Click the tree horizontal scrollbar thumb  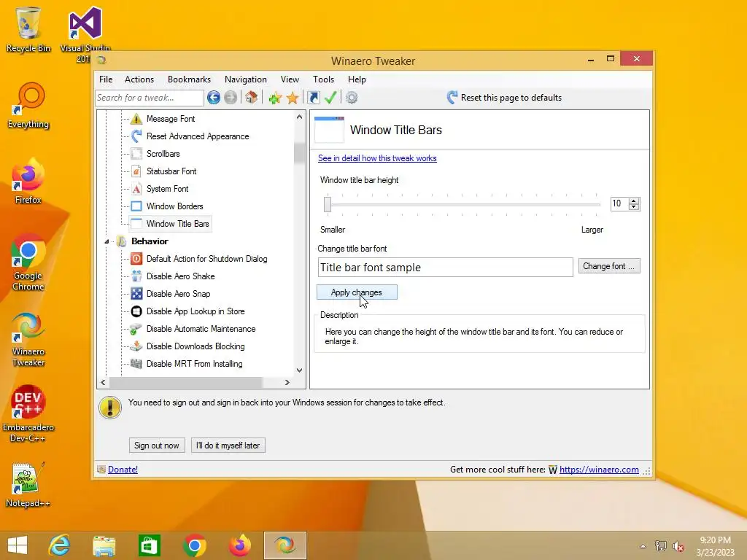pyautogui.click(x=186, y=382)
